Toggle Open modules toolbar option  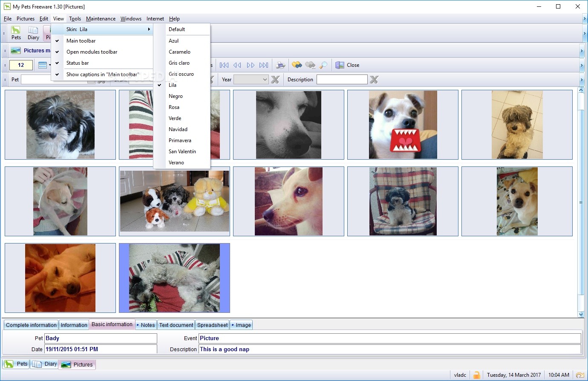(x=102, y=52)
